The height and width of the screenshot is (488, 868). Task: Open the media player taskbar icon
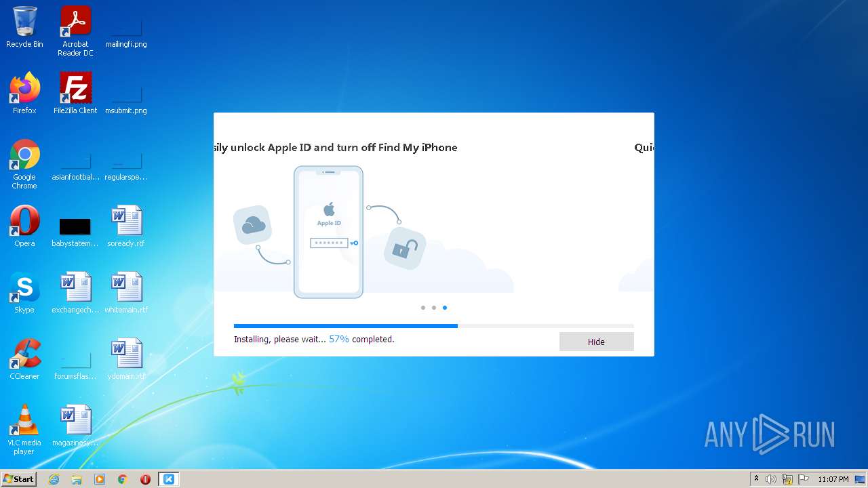click(100, 479)
